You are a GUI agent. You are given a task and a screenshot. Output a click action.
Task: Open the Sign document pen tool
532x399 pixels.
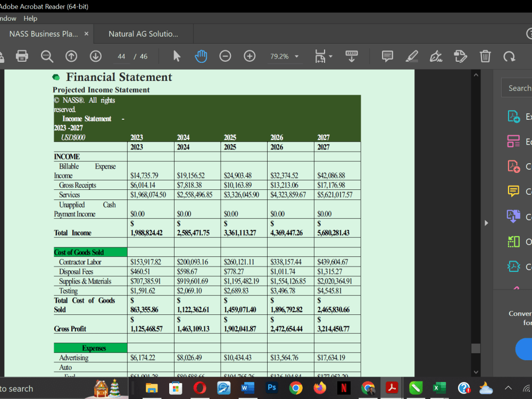click(x=436, y=56)
